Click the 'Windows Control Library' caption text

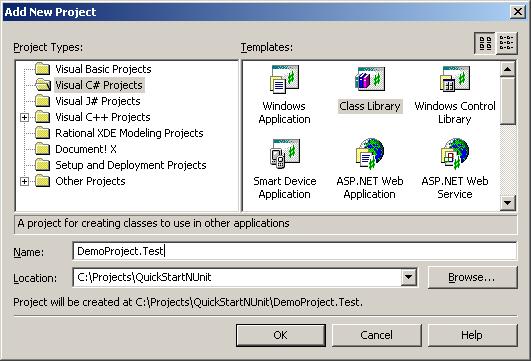pyautogui.click(x=455, y=113)
